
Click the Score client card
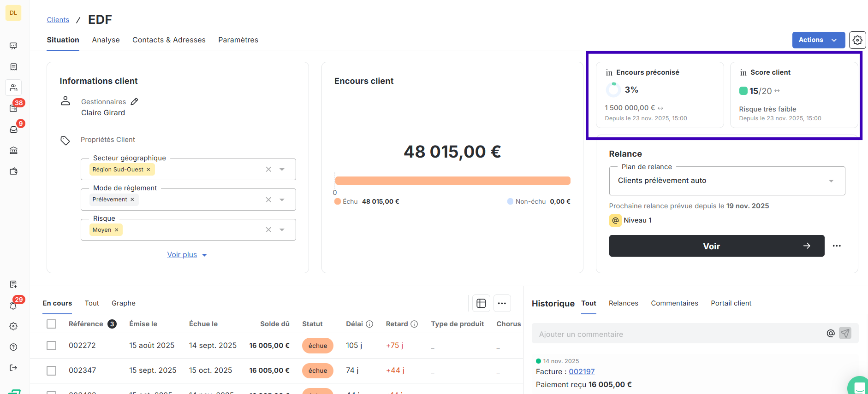794,95
